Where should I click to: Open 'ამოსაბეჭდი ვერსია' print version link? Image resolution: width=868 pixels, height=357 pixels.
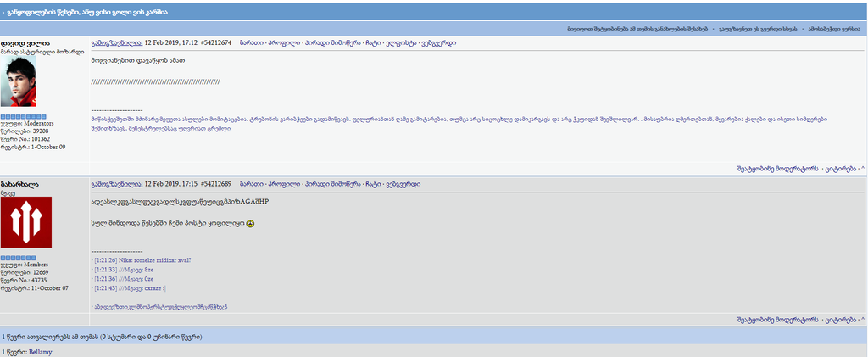834,28
